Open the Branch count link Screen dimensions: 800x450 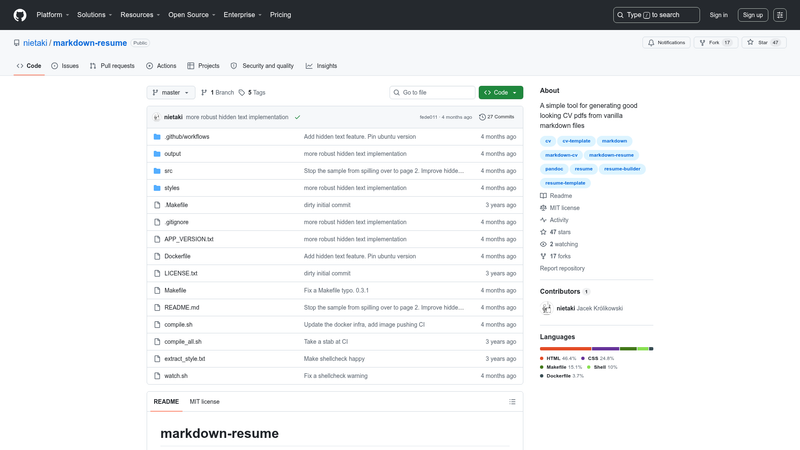pos(217,92)
